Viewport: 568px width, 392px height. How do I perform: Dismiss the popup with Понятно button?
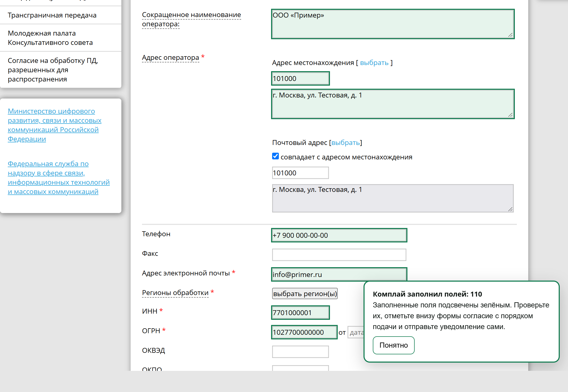[x=393, y=345]
